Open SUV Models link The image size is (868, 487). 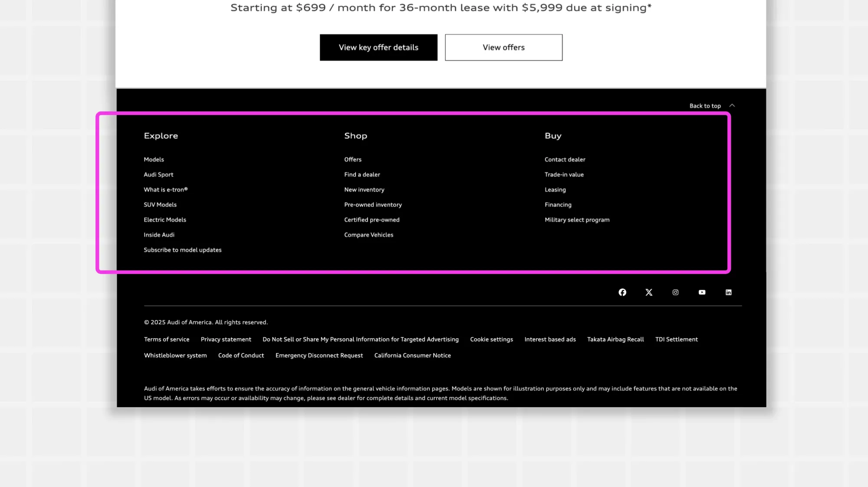coord(160,205)
